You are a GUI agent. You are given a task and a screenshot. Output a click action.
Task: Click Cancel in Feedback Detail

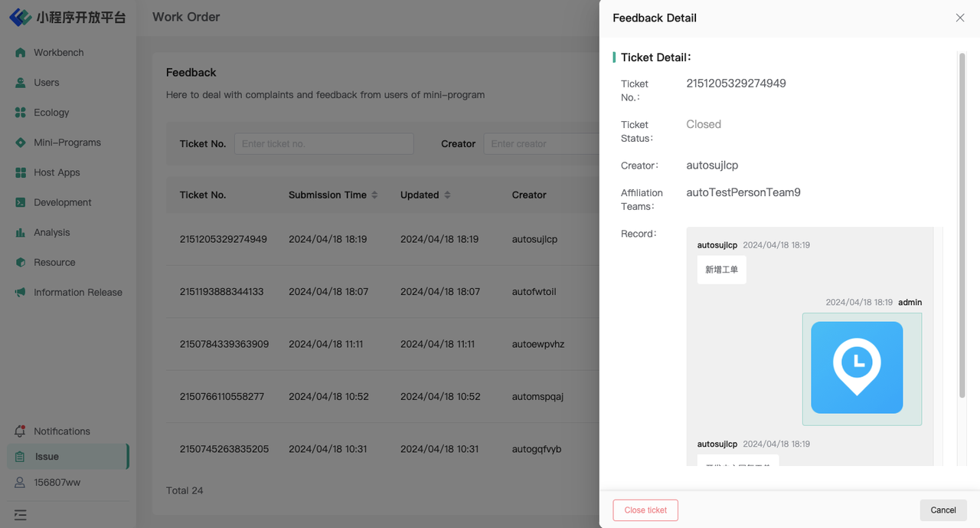pyautogui.click(x=943, y=510)
